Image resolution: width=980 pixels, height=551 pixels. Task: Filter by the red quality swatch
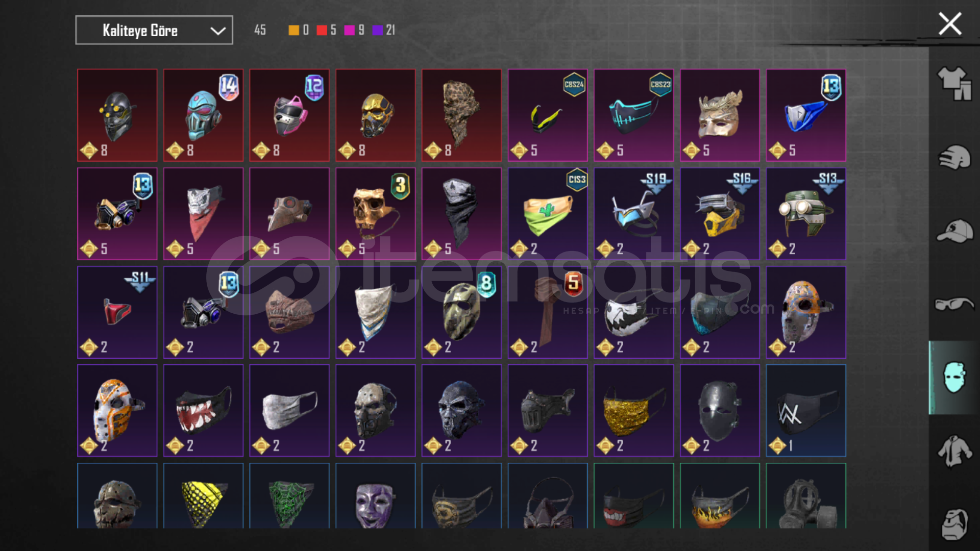pos(322,30)
